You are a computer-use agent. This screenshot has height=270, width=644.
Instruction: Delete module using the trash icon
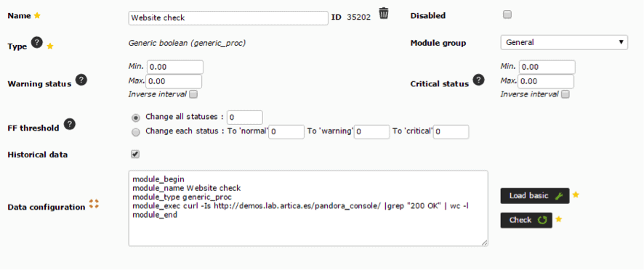[383, 13]
